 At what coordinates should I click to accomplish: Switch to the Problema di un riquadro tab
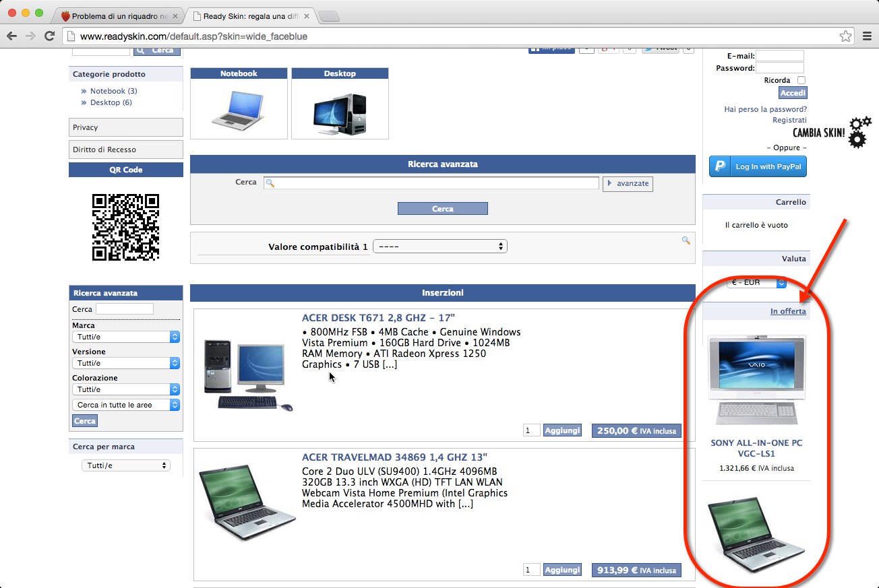tap(119, 15)
